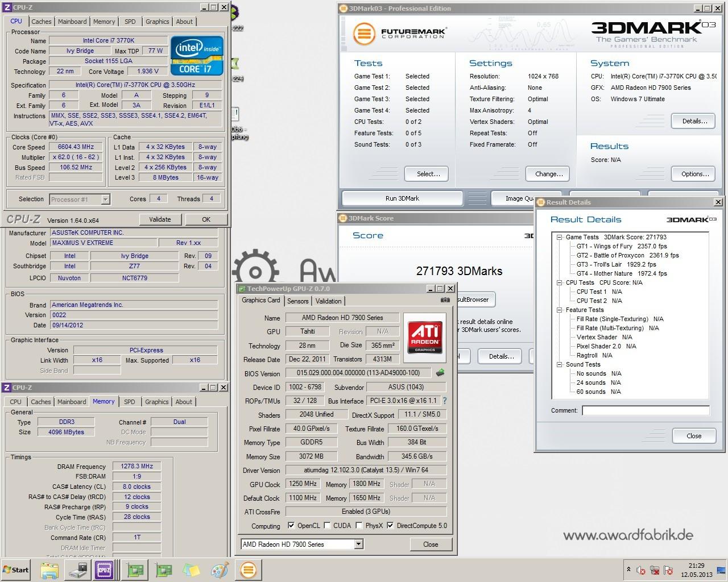Open Paint from the taskbar
The image size is (728, 582).
coord(220,569)
